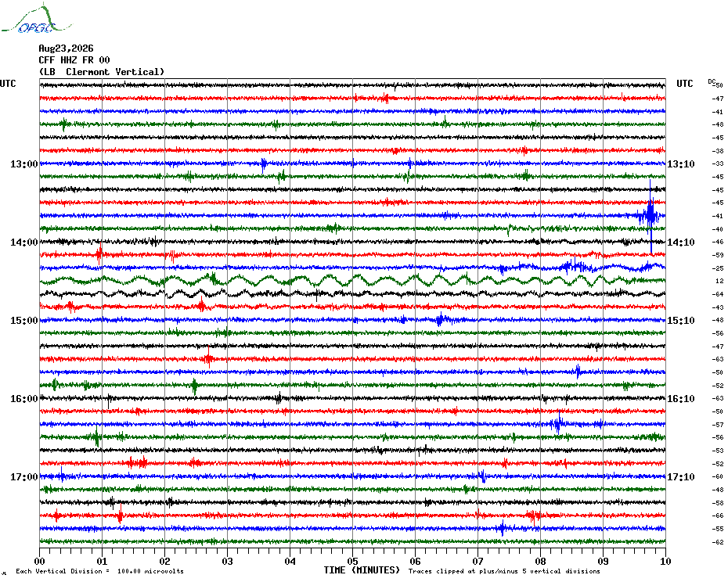Image resolution: width=728 pixels, height=582 pixels.
Task: Click the DC offset value -55
Action: [x=718, y=529]
